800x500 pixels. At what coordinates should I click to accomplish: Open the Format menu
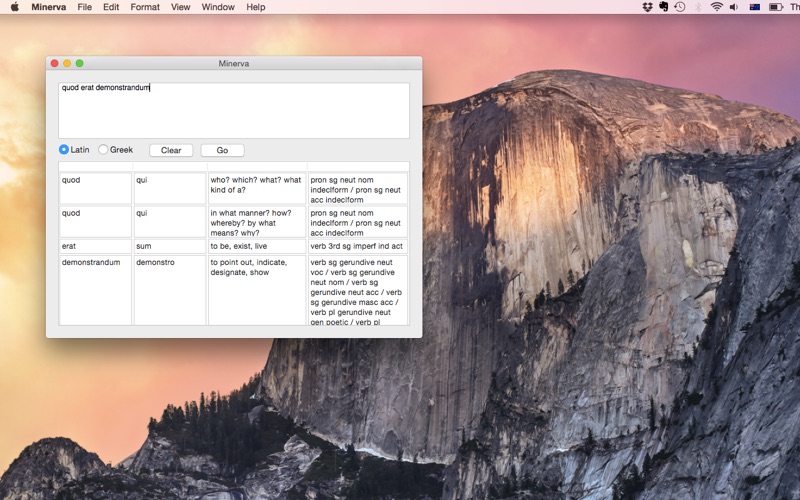click(x=145, y=7)
